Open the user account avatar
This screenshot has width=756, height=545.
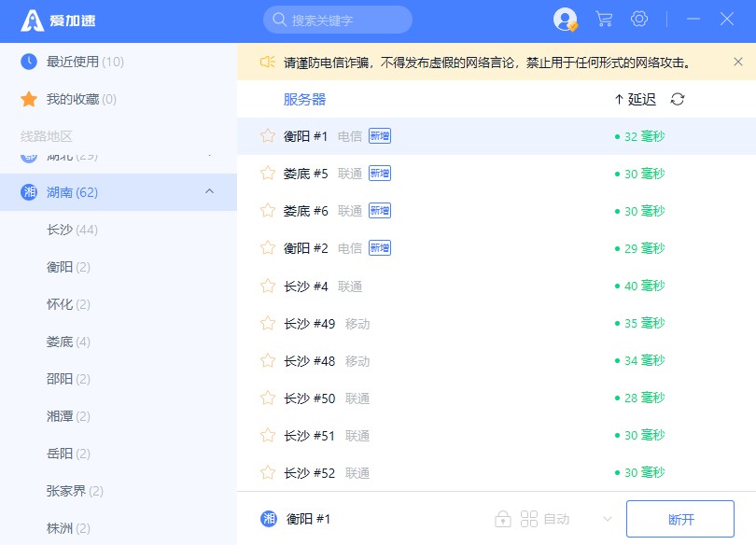coord(565,20)
